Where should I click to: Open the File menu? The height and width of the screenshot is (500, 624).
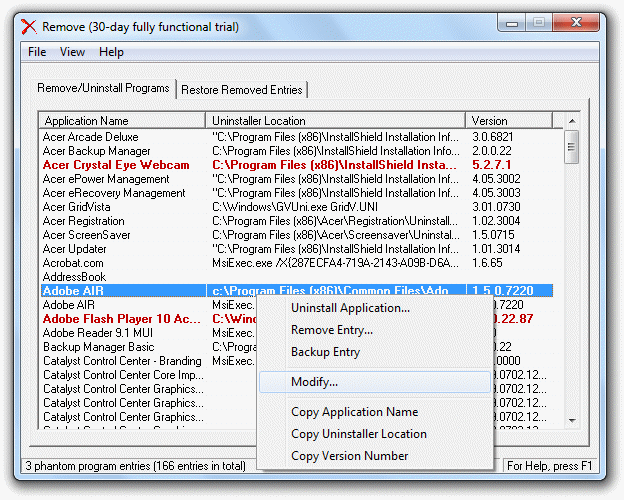pyautogui.click(x=37, y=52)
